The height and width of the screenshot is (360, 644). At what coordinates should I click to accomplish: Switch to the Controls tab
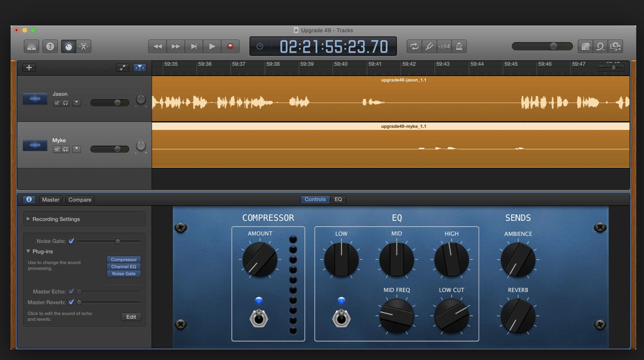315,200
